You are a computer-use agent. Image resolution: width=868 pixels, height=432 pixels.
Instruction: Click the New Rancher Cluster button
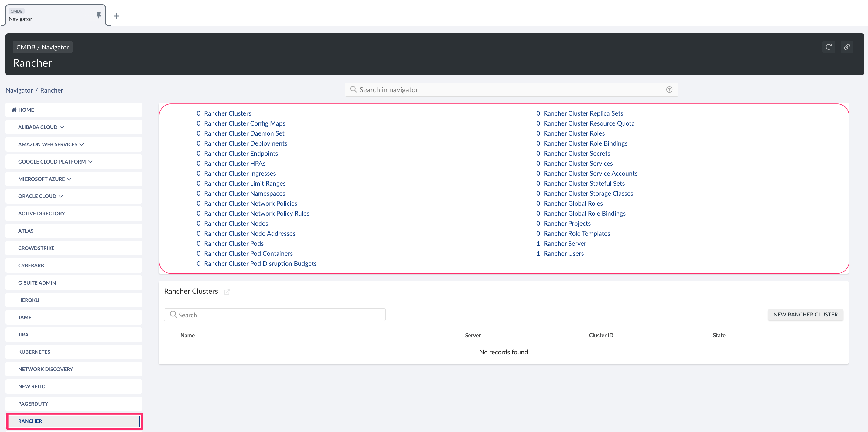point(805,314)
